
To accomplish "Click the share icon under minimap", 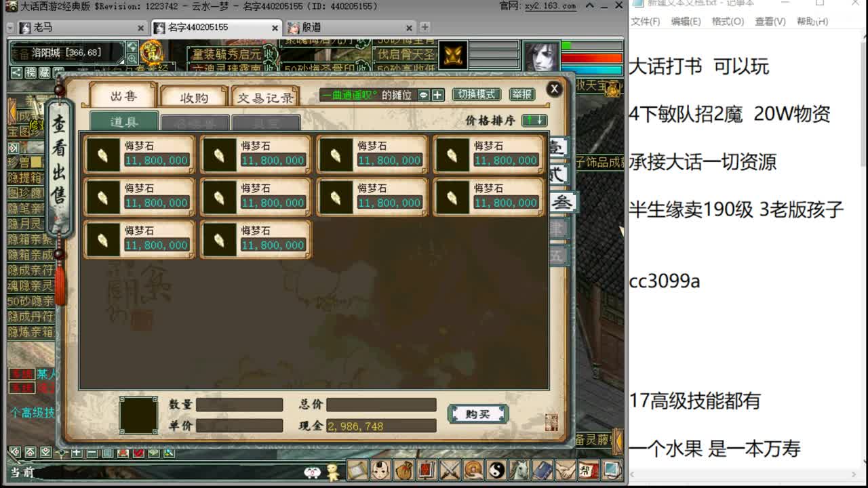I will 16,72.
